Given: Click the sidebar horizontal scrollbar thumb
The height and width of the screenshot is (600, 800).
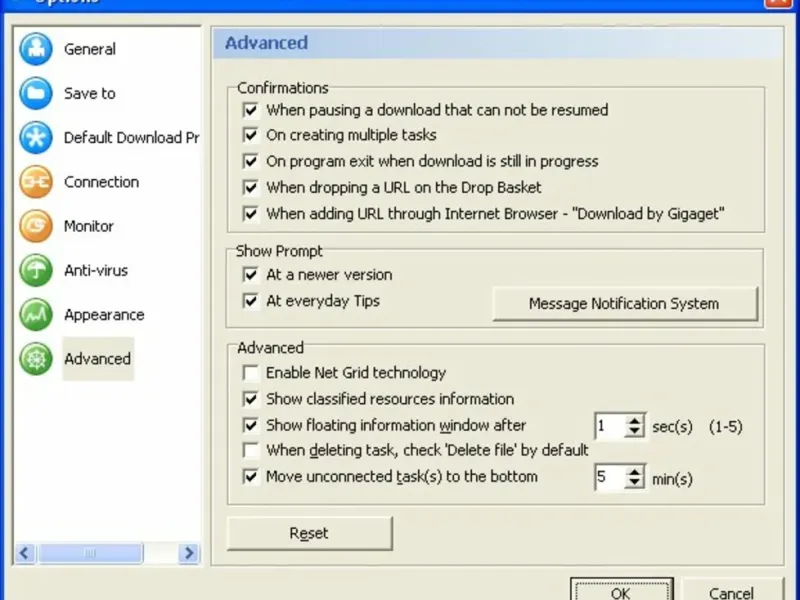Looking at the screenshot, I should [x=90, y=553].
